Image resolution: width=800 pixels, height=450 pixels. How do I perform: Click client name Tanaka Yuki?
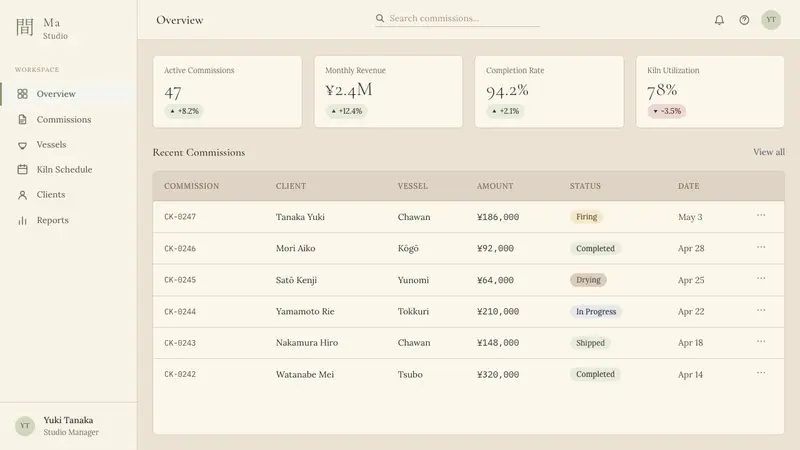pyautogui.click(x=300, y=217)
